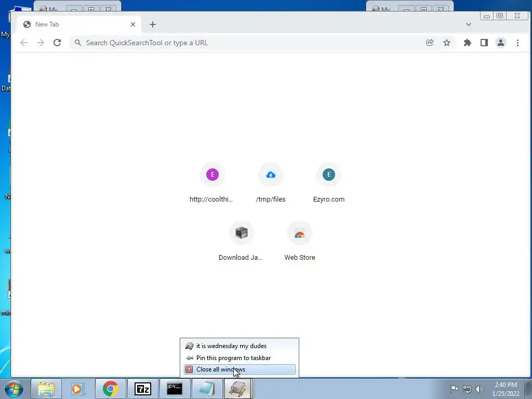532x399 pixels.
Task: Go back using the back arrow
Action: pos(24,43)
